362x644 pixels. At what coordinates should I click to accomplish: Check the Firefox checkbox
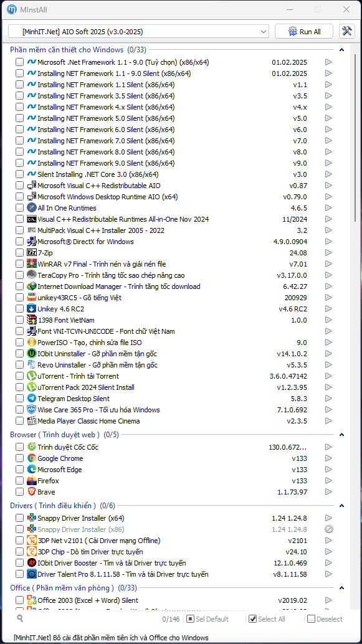19,481
